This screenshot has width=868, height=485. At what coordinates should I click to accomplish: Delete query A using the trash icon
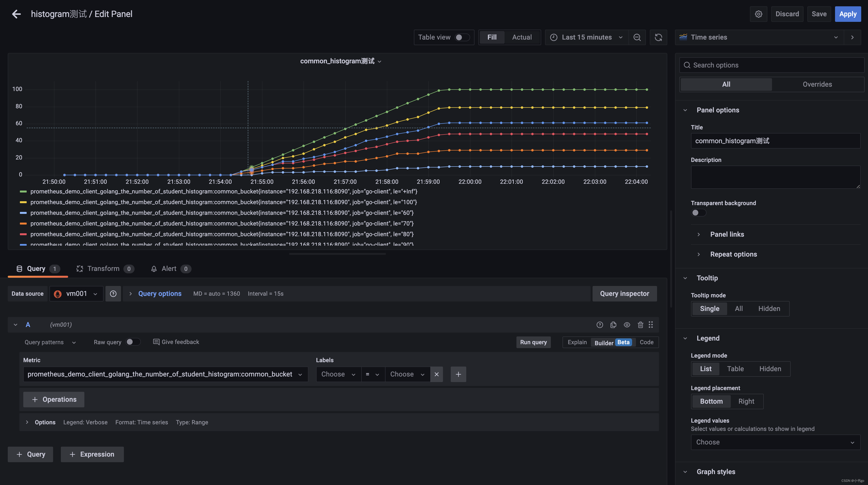tap(640, 325)
